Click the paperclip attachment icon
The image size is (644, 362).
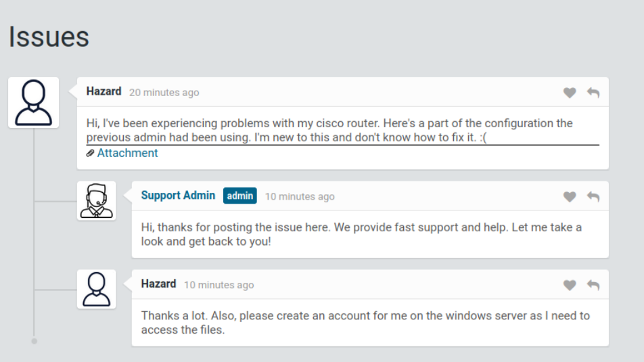[x=91, y=154]
